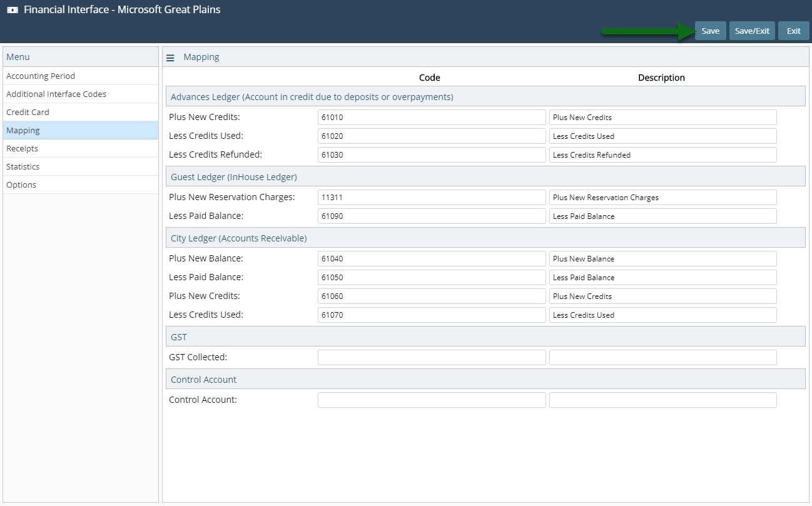Select Mapping in the side menu
The image size is (812, 506).
(81, 130)
